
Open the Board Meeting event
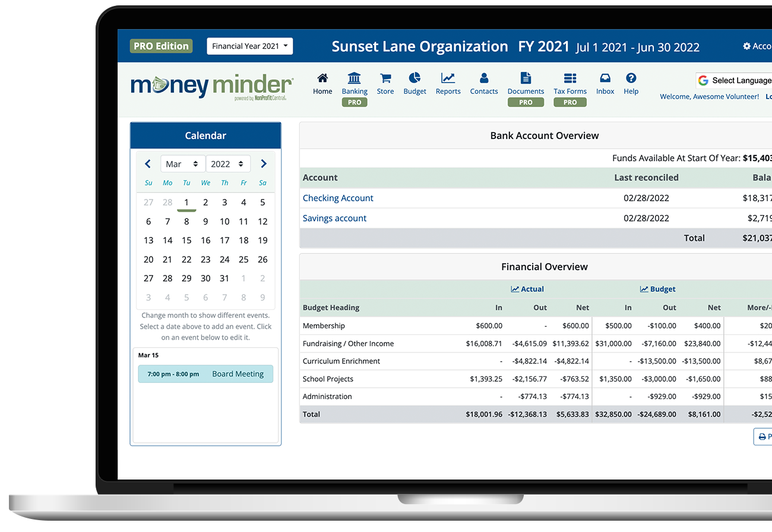click(238, 373)
